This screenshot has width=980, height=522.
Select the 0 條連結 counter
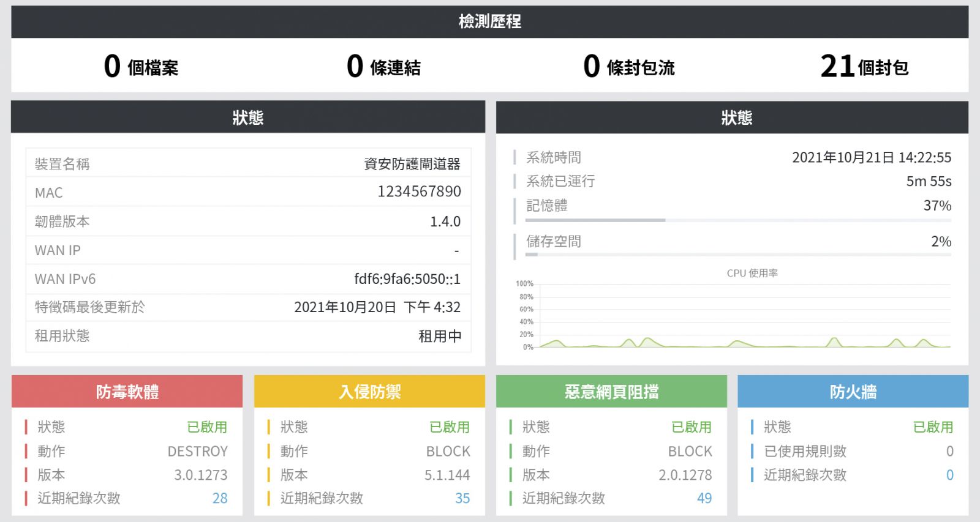(383, 66)
